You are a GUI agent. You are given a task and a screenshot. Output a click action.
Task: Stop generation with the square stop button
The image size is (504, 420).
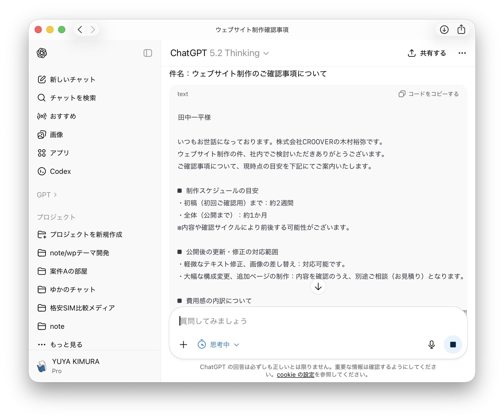[x=453, y=344]
